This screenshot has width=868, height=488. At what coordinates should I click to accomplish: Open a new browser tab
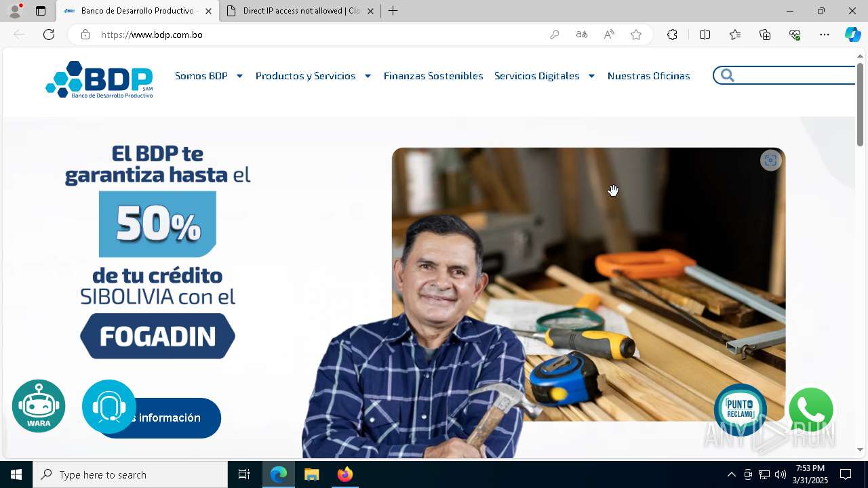(393, 11)
